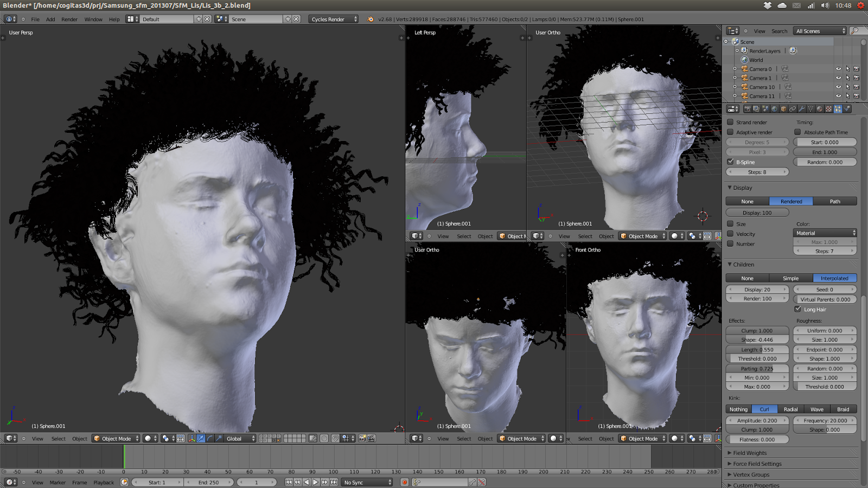The height and width of the screenshot is (488, 868).
Task: Open Material properties sphere icon
Action: 820,109
